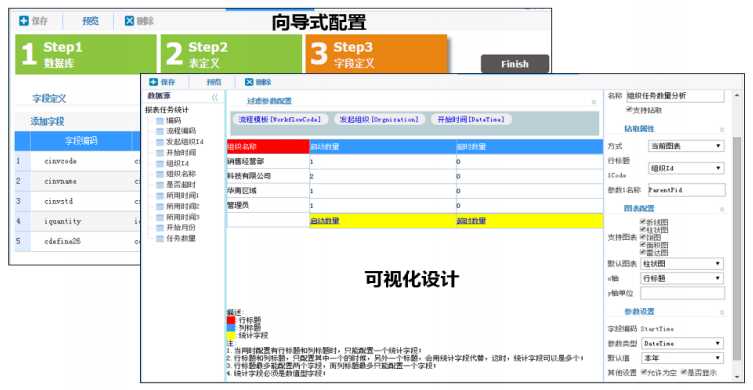753x390 pixels.
Task: Click the 保存 save icon in the back wizard window
Action: 24,21
